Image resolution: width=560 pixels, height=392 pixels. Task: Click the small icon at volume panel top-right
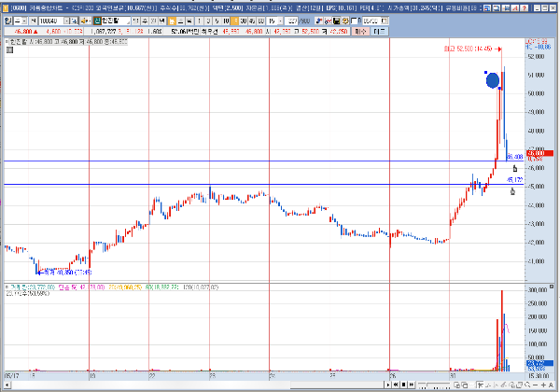(551, 287)
